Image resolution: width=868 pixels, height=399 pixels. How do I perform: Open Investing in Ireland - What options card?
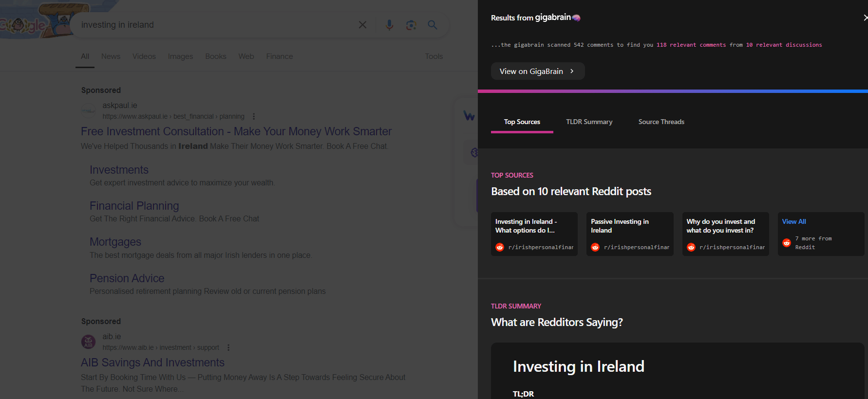pos(534,234)
